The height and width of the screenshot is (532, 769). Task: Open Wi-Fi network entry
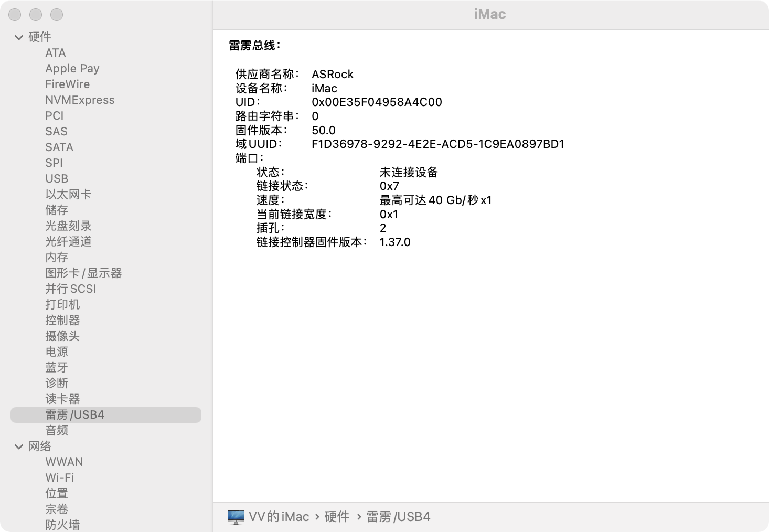(x=60, y=477)
